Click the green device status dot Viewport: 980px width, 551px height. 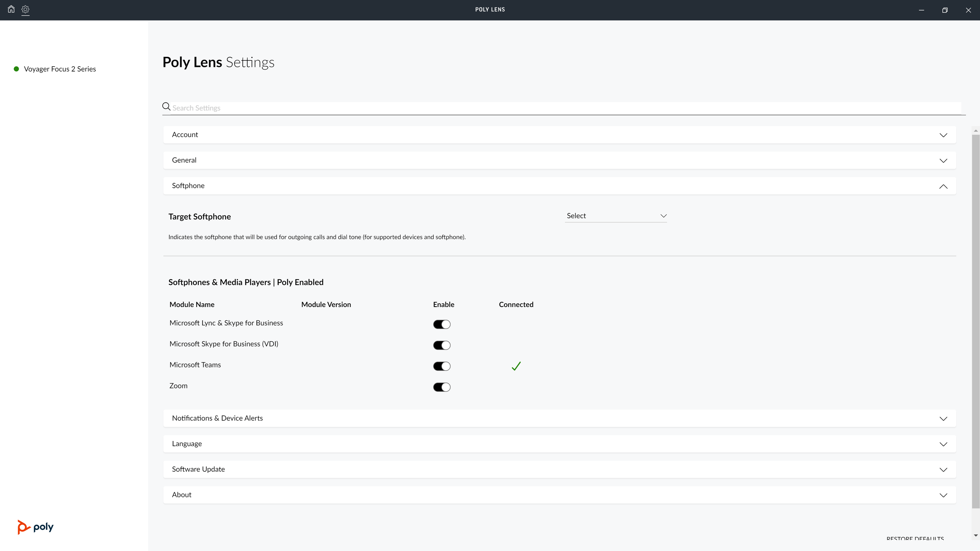pyautogui.click(x=16, y=69)
